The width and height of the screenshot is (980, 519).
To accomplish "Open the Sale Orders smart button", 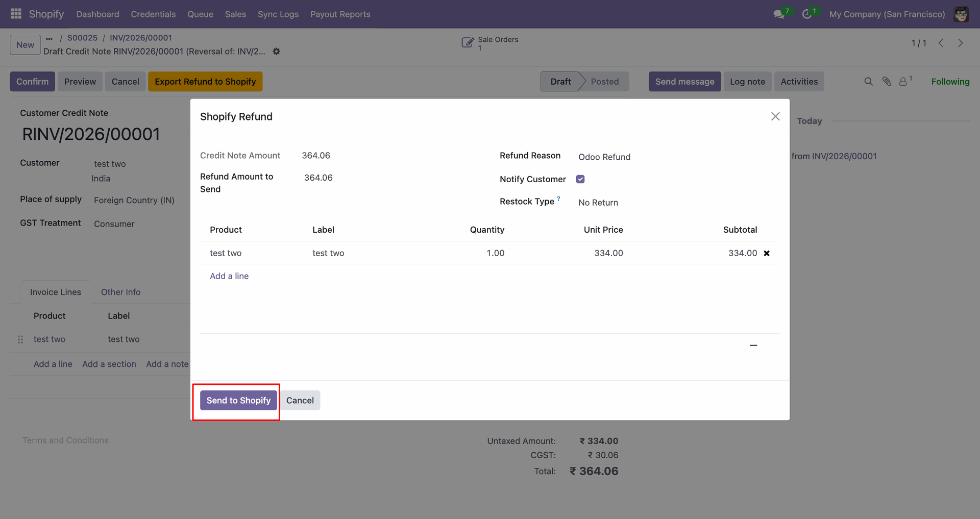I will pos(490,43).
